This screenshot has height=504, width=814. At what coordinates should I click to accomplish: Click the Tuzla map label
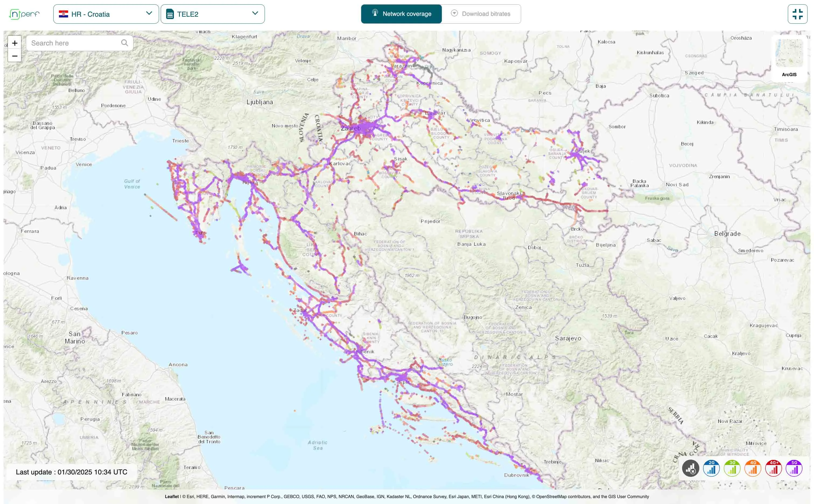[x=582, y=265]
